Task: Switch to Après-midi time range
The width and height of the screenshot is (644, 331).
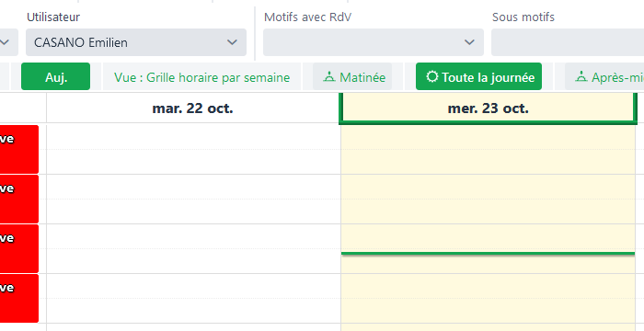Action: point(604,76)
